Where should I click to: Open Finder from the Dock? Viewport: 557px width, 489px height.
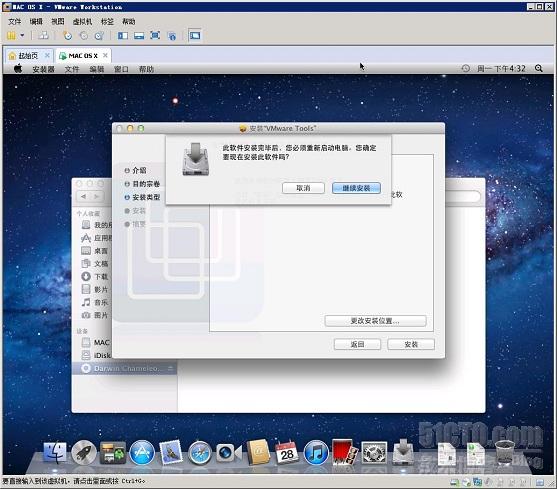point(55,452)
